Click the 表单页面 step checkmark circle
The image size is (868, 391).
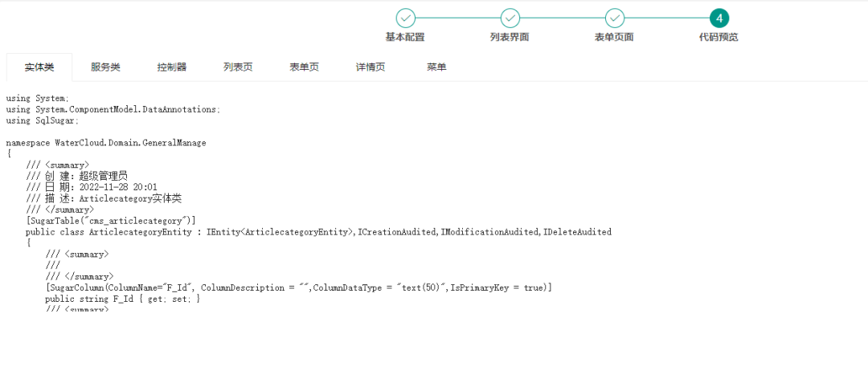tap(615, 18)
